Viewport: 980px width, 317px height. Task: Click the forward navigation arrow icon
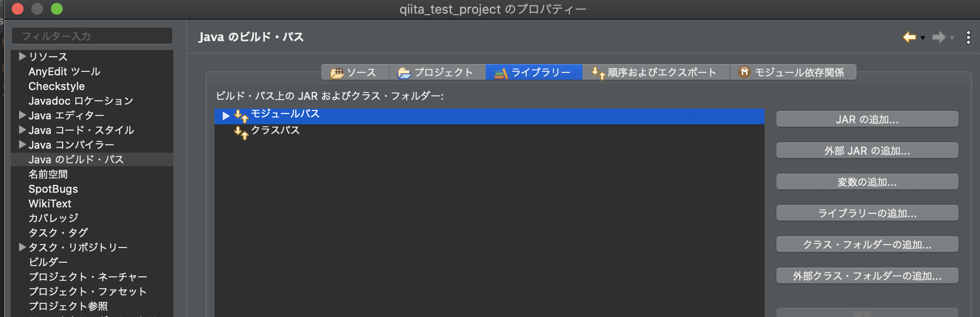[x=940, y=37]
